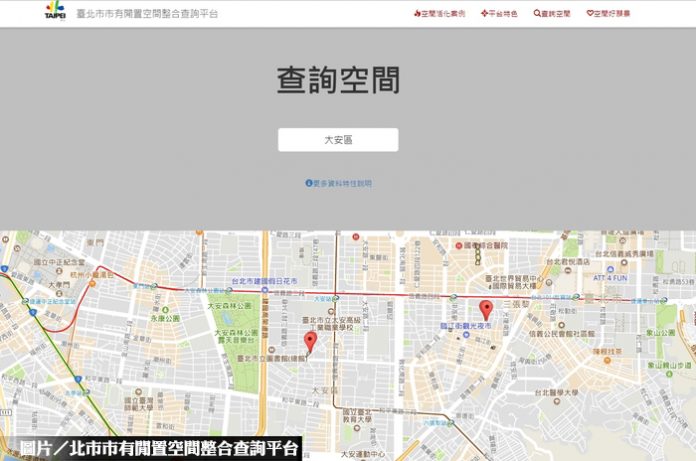
Task: Click the orange marker near 杭州小籠湯包
Action: point(92,284)
